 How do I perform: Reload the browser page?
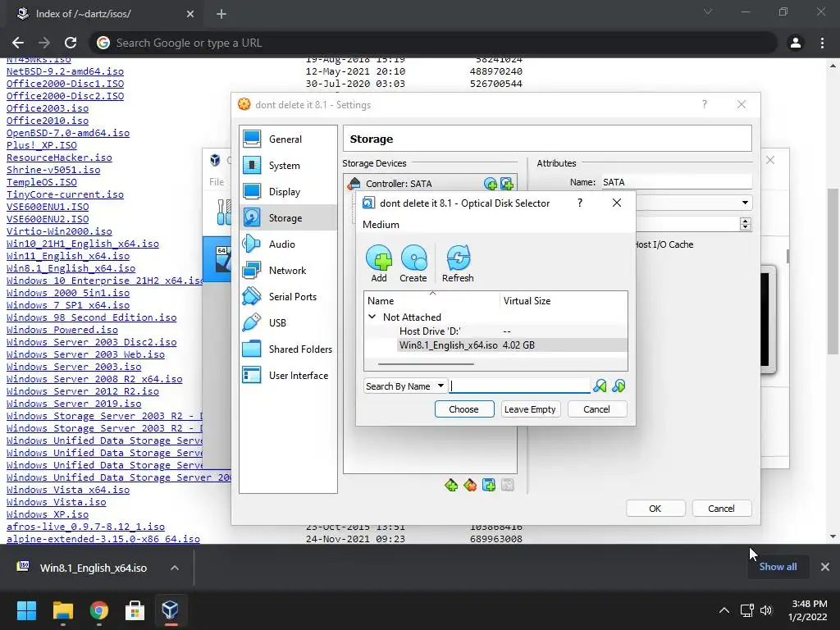(x=71, y=43)
